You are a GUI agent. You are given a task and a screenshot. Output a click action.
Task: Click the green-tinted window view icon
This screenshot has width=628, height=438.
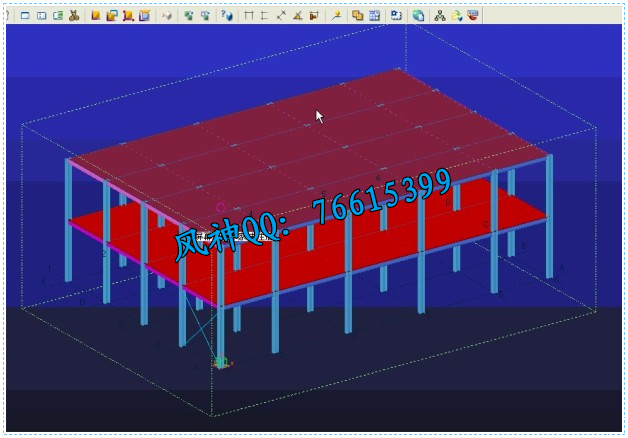pyautogui.click(x=57, y=16)
